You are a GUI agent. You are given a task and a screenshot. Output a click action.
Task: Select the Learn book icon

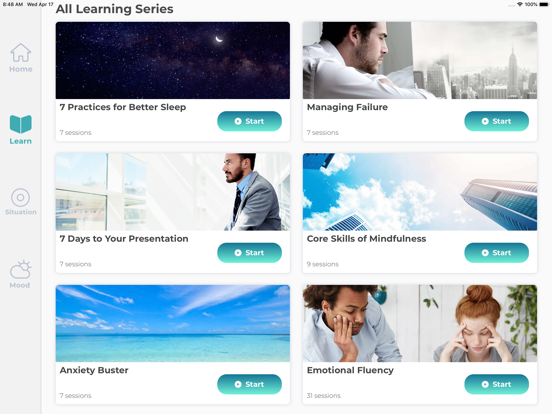click(20, 124)
